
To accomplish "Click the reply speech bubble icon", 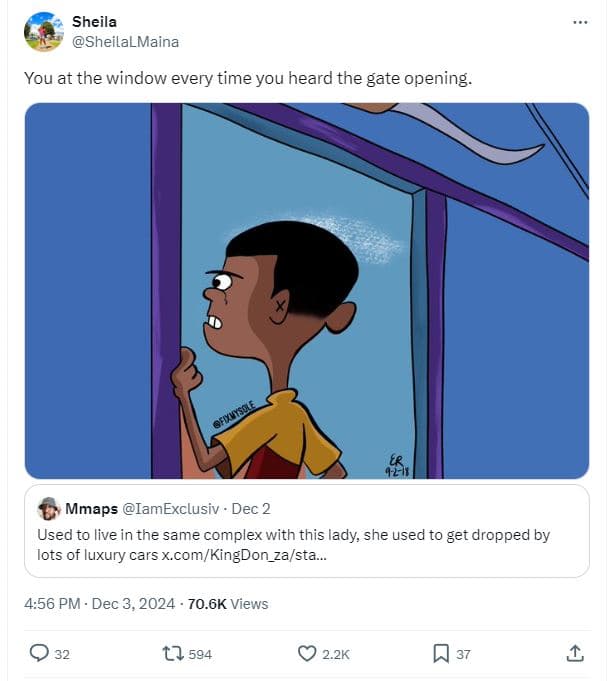I will (x=39, y=654).
